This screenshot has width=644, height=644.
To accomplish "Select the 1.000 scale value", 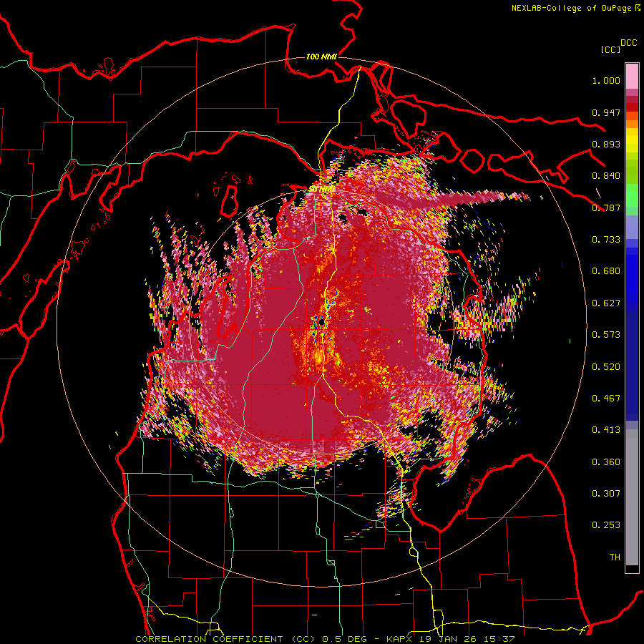I will point(606,80).
